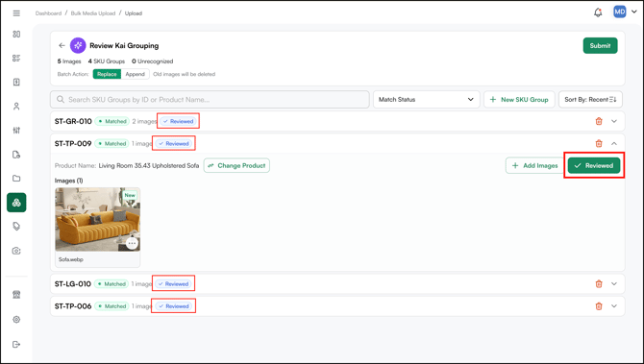This screenshot has height=364, width=644.
Task: Click the Submit button
Action: [x=600, y=45]
